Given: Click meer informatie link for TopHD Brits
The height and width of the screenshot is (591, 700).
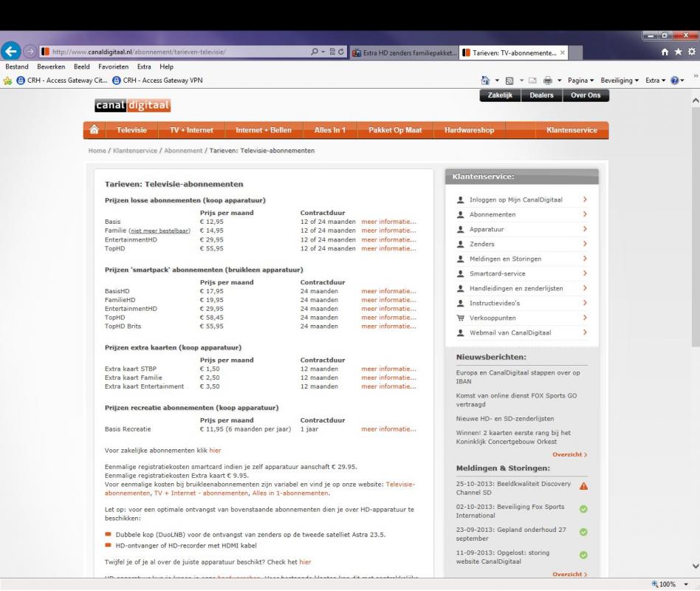Looking at the screenshot, I should click(389, 326).
